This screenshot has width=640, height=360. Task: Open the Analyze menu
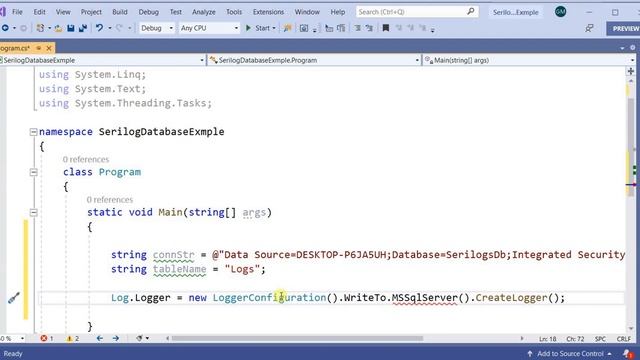point(204,12)
